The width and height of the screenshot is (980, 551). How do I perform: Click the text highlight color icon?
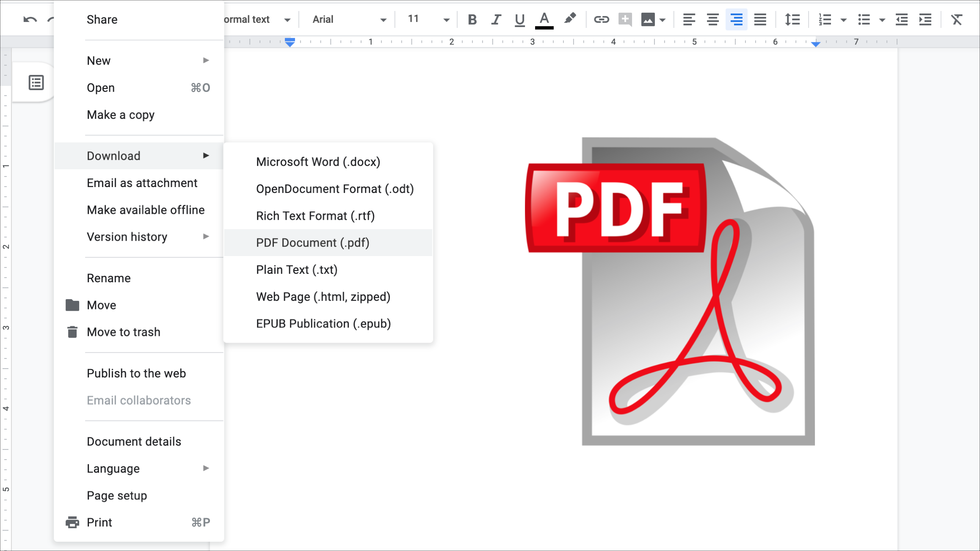[x=569, y=19]
